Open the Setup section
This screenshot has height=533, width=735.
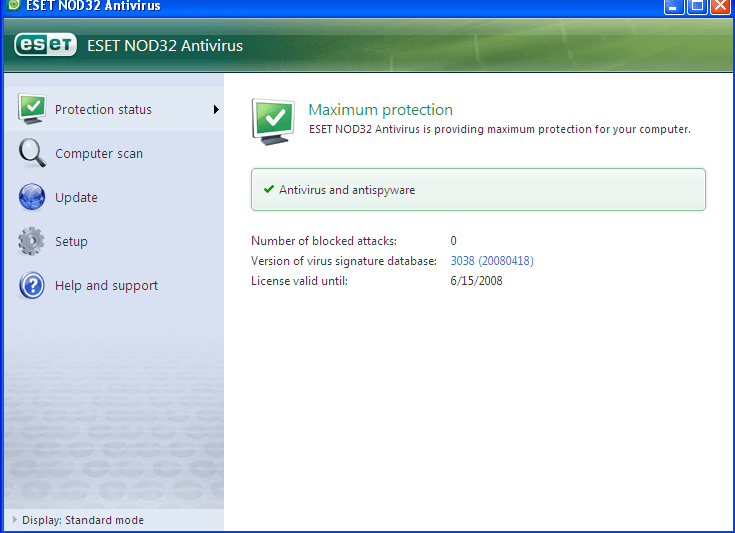pyautogui.click(x=114, y=241)
